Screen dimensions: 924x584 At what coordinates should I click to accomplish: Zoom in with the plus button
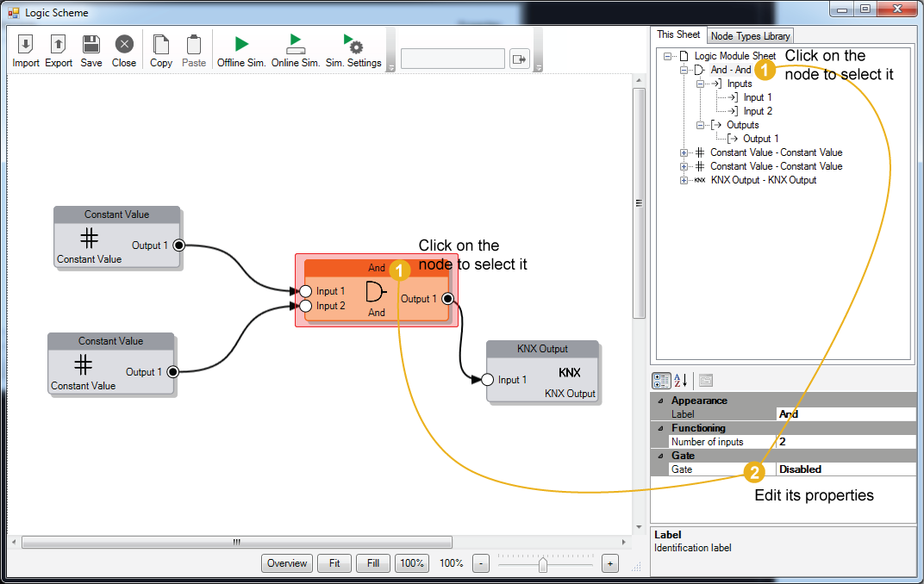click(610, 564)
